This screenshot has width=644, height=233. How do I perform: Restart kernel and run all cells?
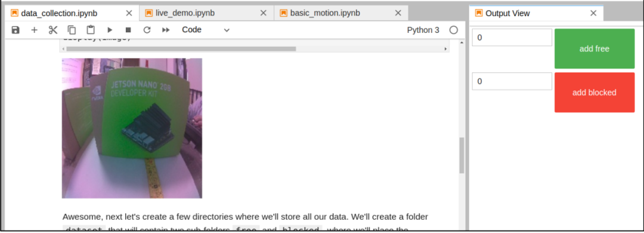[166, 30]
